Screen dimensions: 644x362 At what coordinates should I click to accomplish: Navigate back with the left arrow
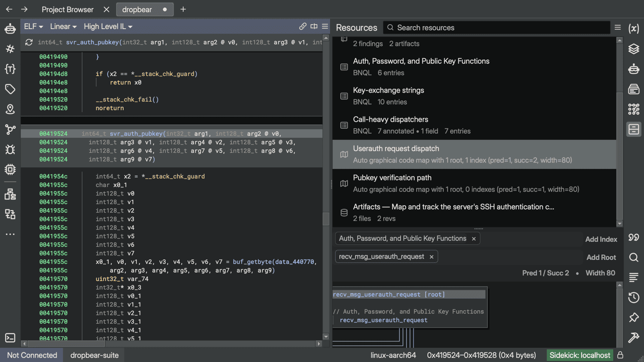coord(9,9)
